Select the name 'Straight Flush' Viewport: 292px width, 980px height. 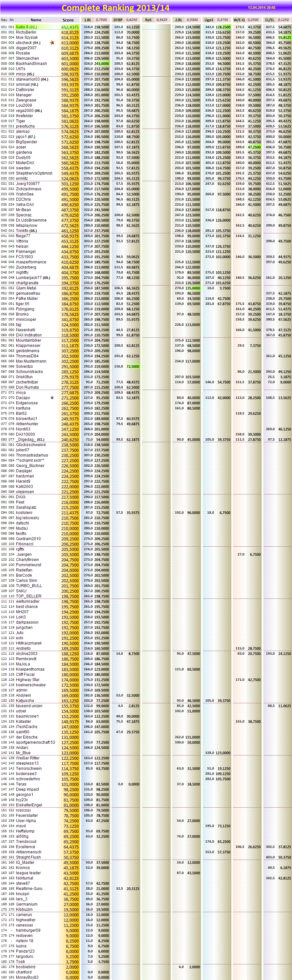(28, 857)
